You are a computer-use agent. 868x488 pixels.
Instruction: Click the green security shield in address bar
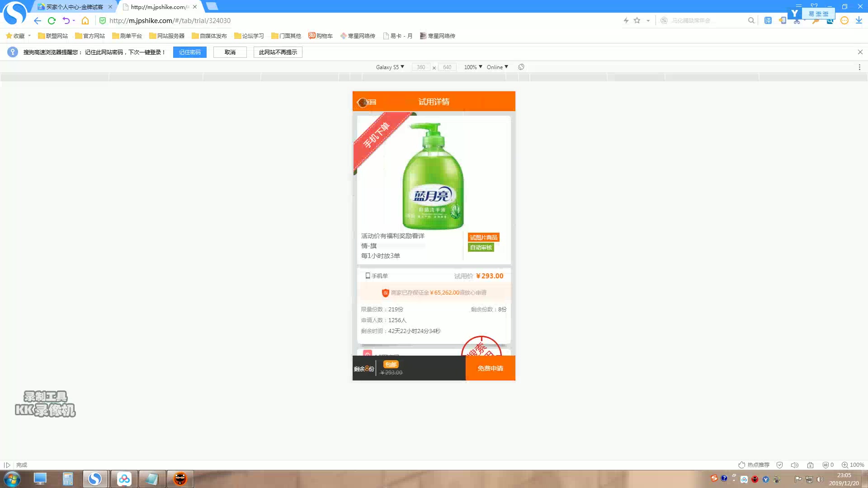point(103,21)
